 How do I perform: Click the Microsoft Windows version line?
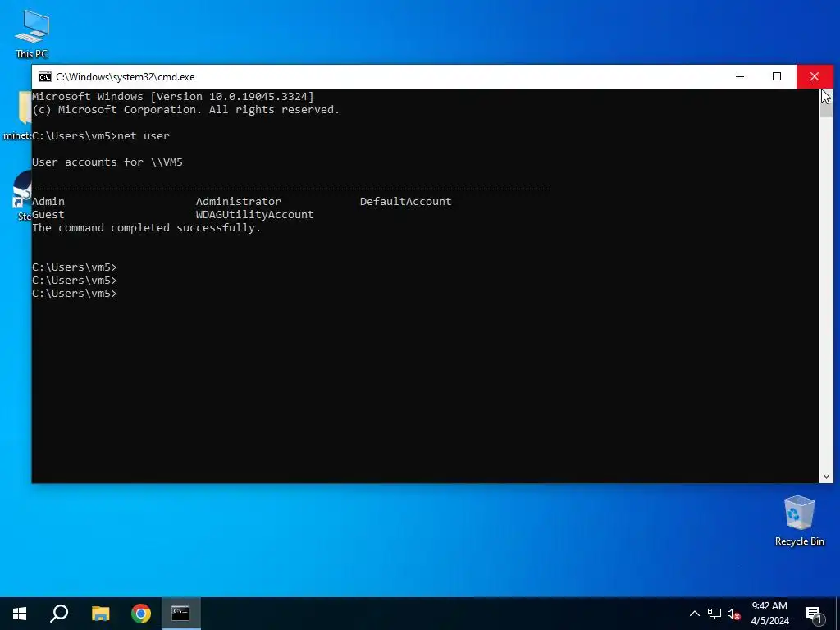[173, 97]
